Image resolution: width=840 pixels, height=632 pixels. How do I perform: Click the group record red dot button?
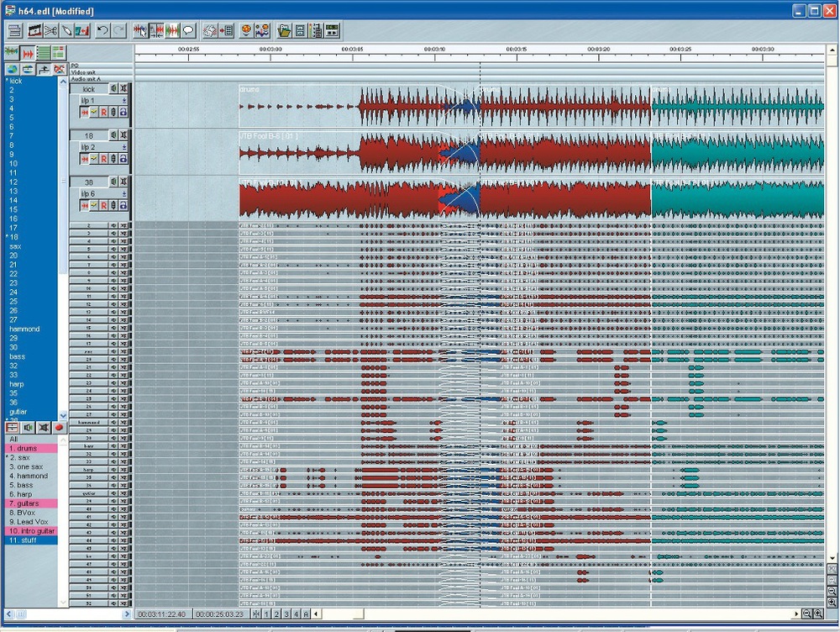(59, 427)
